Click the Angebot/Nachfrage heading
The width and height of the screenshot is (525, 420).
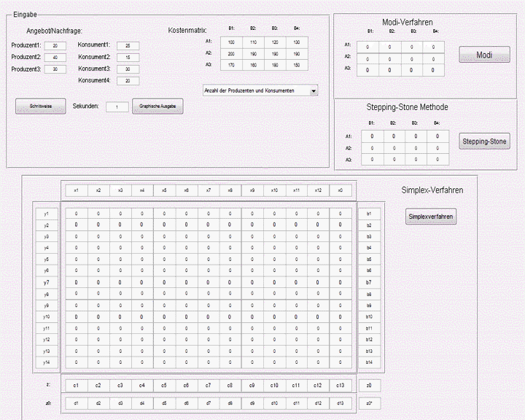pyautogui.click(x=54, y=31)
